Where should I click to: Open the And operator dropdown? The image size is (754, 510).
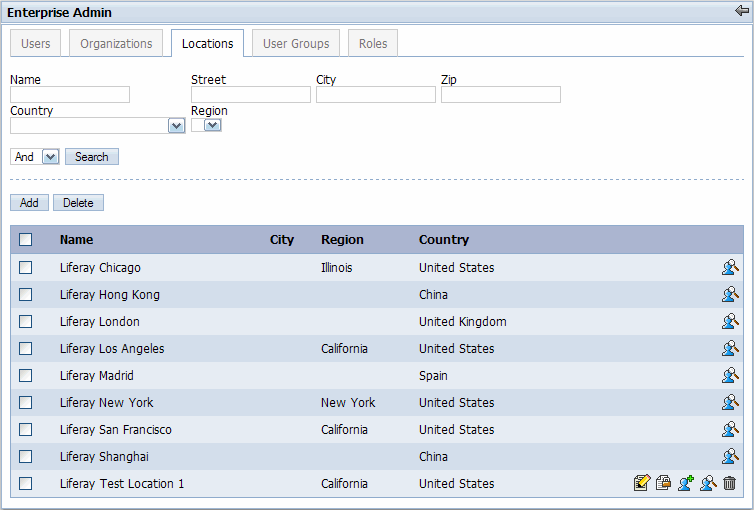(35, 157)
